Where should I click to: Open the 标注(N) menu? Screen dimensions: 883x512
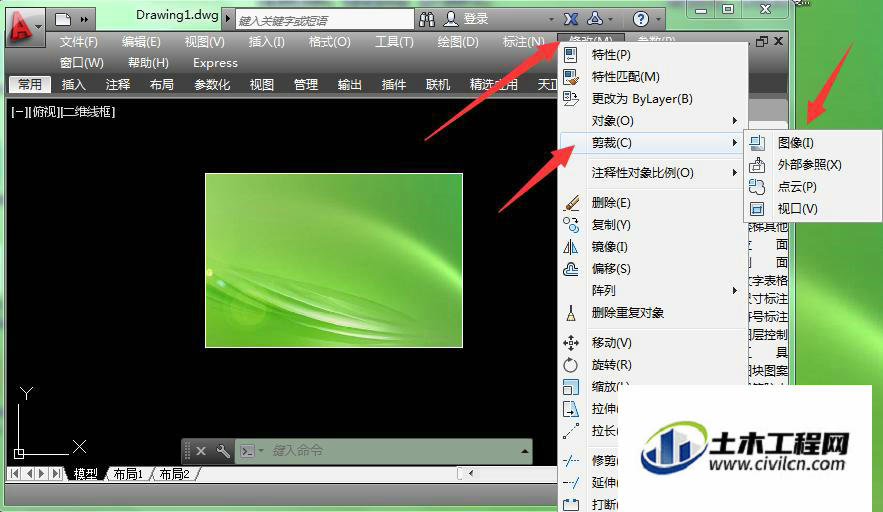[x=523, y=42]
